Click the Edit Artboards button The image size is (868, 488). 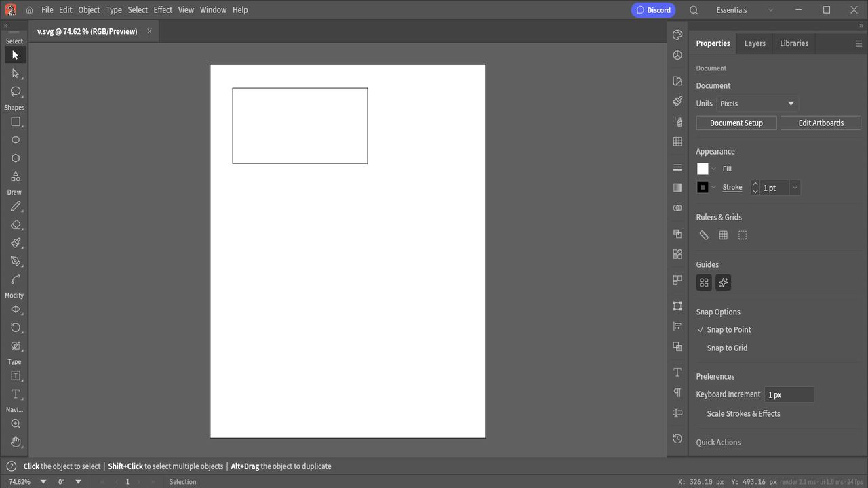[821, 123]
